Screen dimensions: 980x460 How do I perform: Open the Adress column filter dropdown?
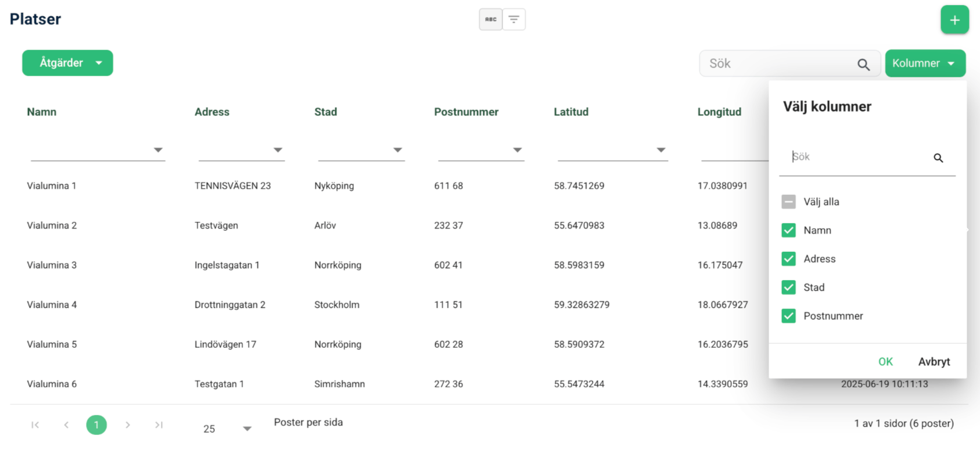(x=278, y=150)
